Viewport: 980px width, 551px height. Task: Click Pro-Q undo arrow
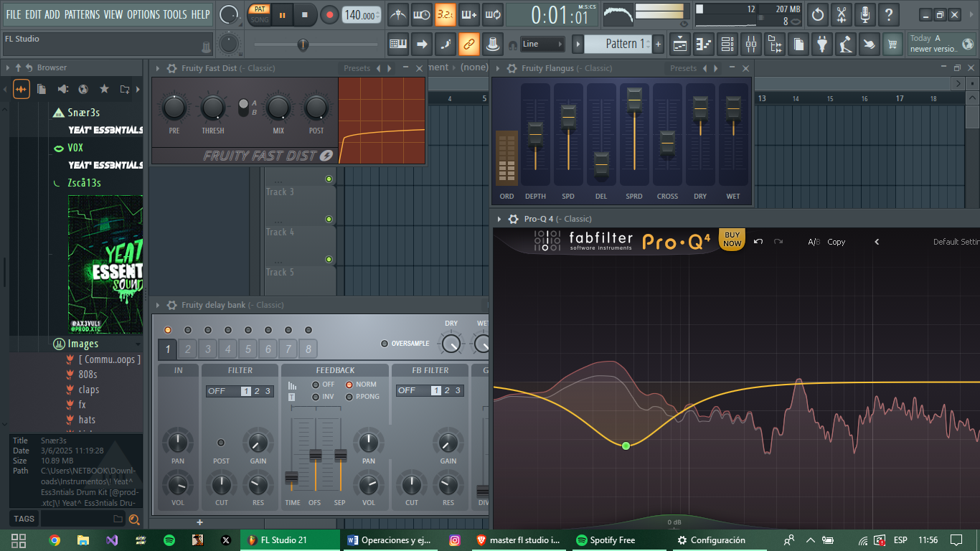(x=758, y=242)
